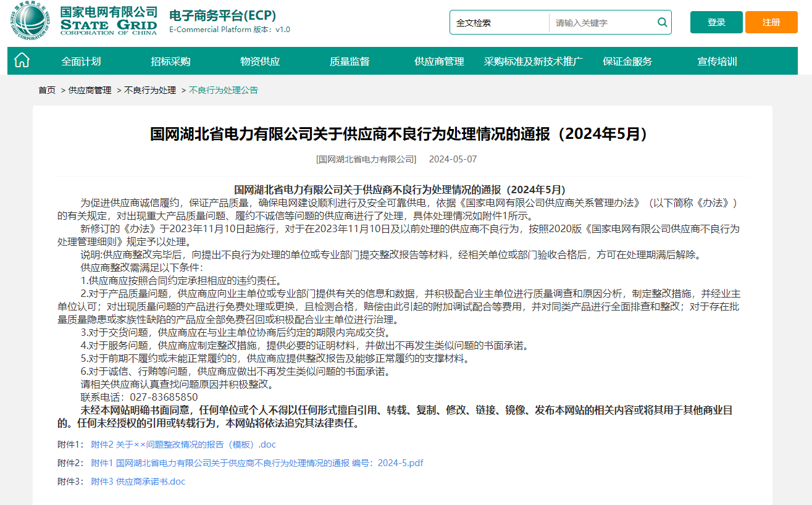
Task: Open the 宣传培训 menu
Action: (717, 61)
